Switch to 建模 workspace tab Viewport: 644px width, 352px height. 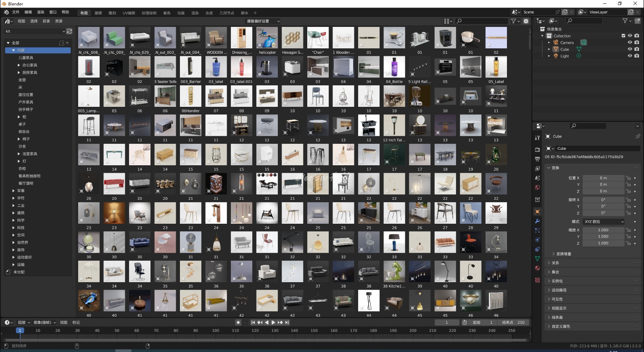click(x=98, y=13)
